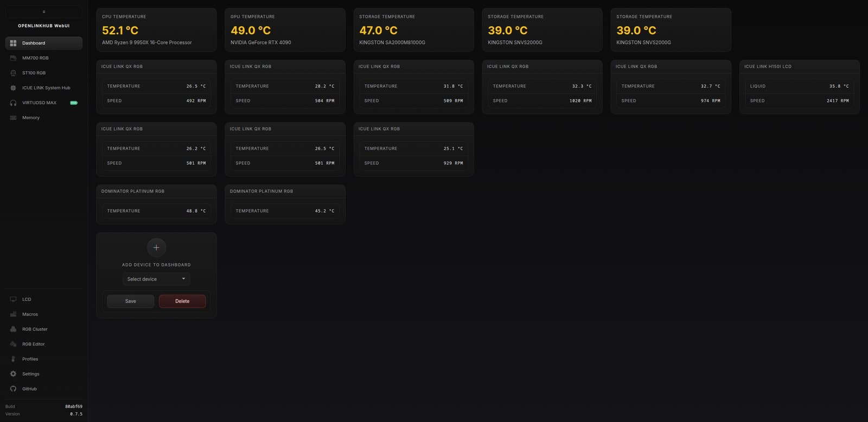
Task: Open the Macros icon in sidebar
Action: click(13, 314)
